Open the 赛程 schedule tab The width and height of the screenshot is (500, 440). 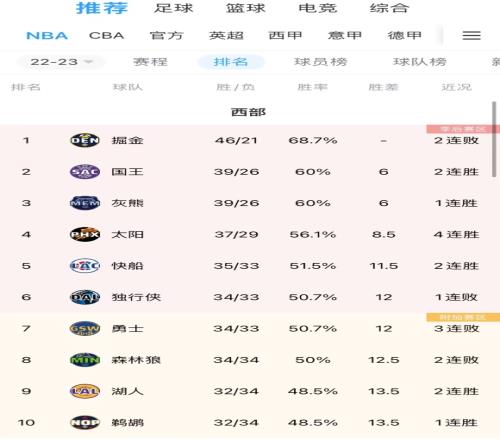pyautogui.click(x=150, y=62)
